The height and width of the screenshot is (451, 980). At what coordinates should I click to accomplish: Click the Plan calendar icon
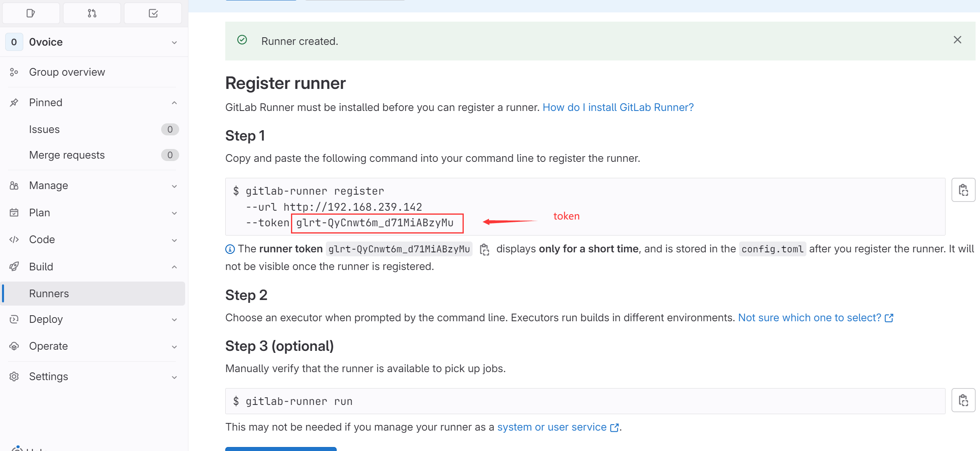[14, 212]
